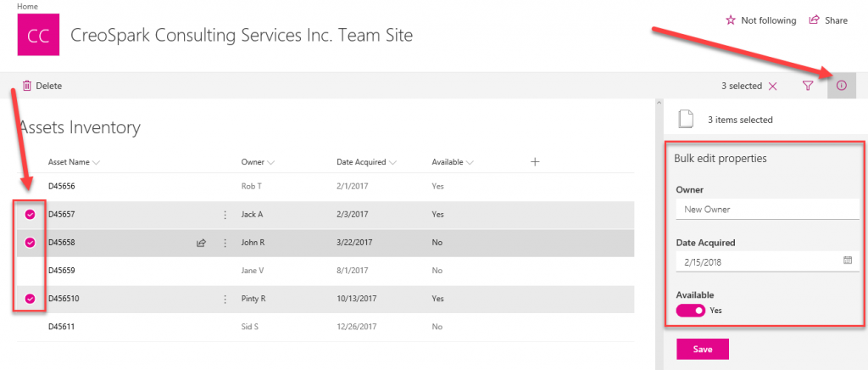The width and height of the screenshot is (868, 370).
Task: Click the 3 selected counter text
Action: pos(742,86)
